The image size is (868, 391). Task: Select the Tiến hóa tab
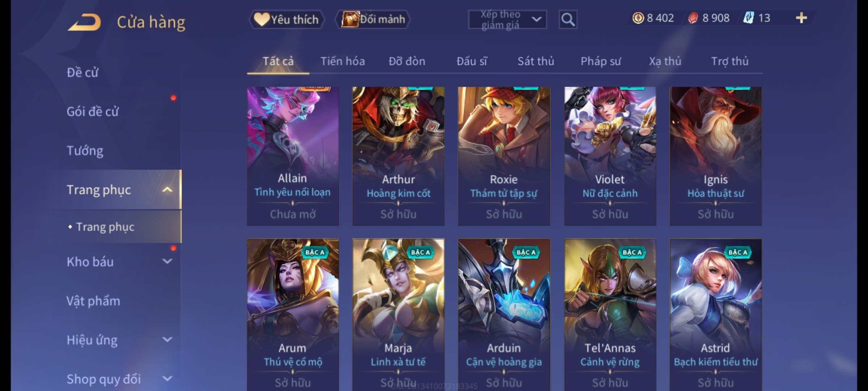tap(342, 61)
